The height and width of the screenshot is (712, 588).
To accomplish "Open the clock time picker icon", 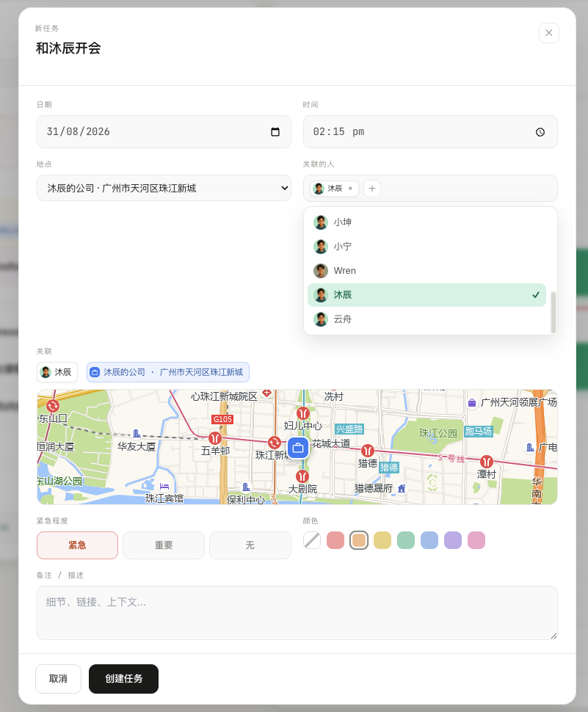I will [x=540, y=131].
